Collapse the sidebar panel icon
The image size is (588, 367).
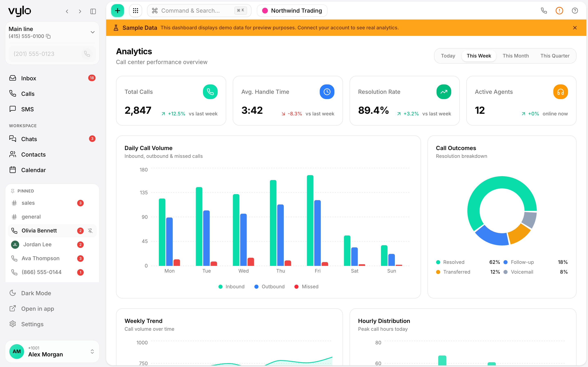[x=93, y=11]
